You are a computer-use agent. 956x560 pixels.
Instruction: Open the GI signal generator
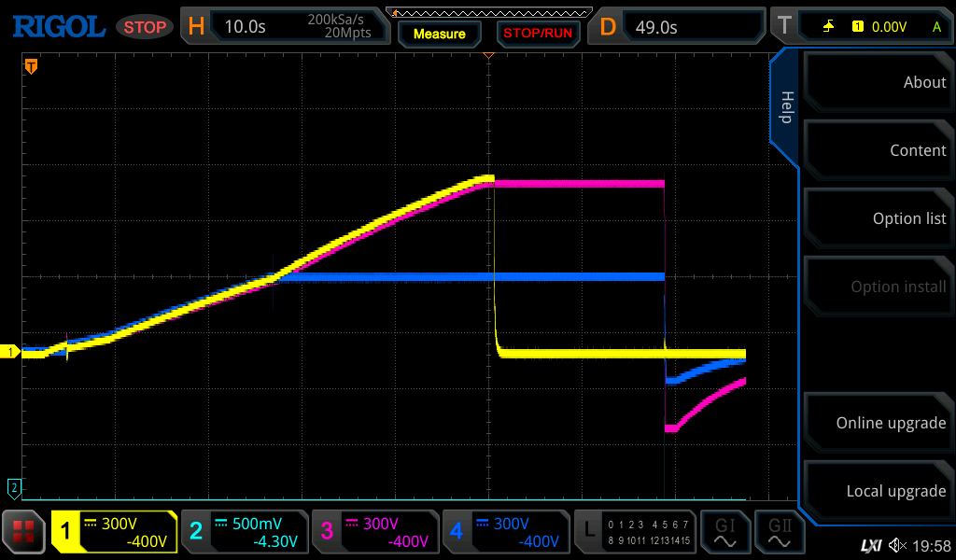(724, 532)
